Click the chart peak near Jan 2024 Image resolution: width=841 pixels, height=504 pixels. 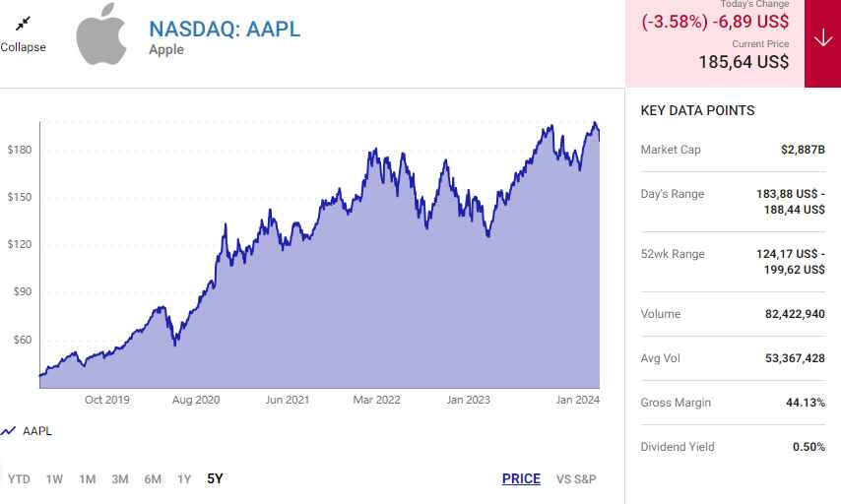(x=594, y=124)
